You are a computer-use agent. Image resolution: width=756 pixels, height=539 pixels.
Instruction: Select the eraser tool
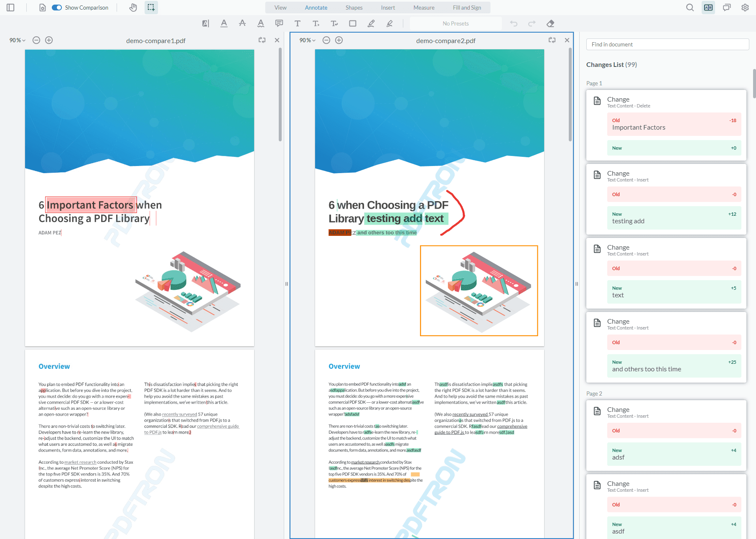click(550, 23)
